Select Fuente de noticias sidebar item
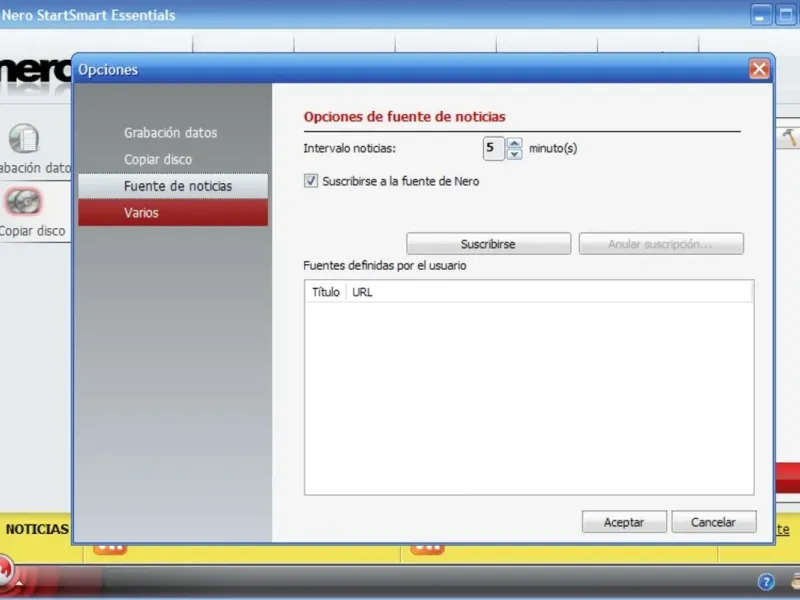 (x=173, y=186)
